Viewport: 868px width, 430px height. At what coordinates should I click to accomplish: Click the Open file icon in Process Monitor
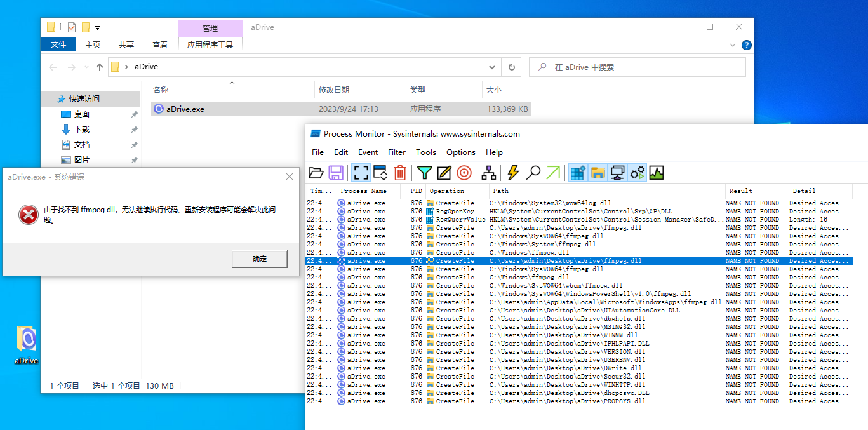coord(316,172)
